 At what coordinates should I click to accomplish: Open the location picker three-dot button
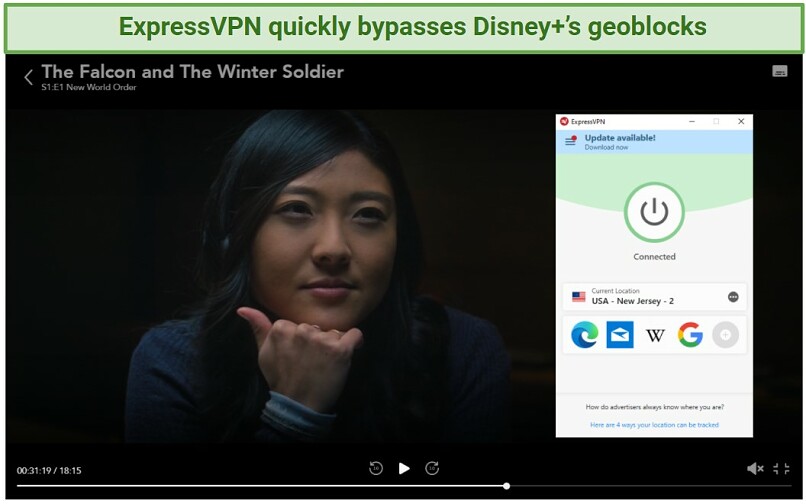click(733, 297)
